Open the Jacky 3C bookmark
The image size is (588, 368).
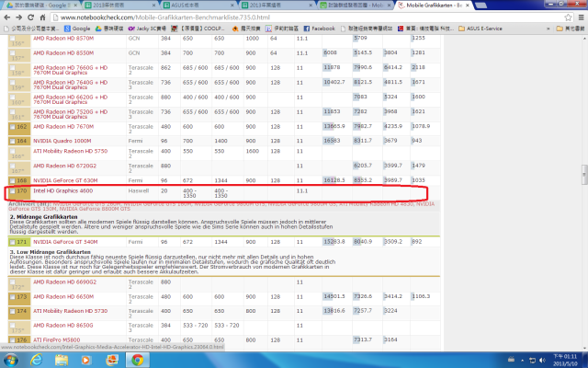pyautogui.click(x=147, y=29)
